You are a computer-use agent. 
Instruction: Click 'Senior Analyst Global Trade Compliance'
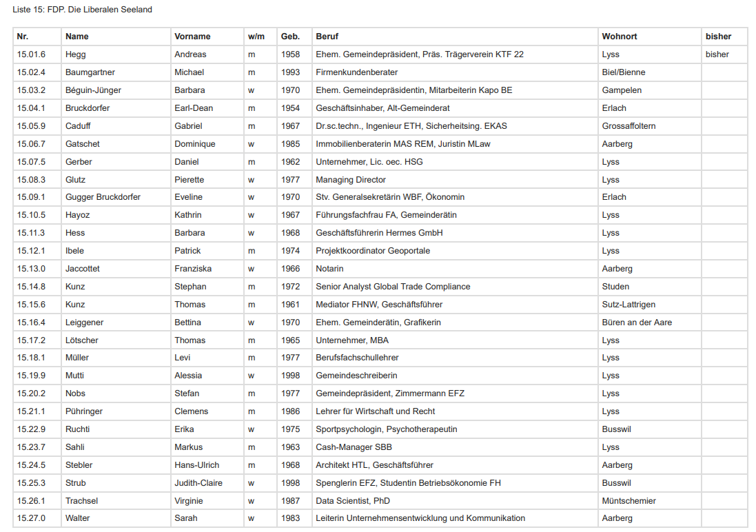392,287
